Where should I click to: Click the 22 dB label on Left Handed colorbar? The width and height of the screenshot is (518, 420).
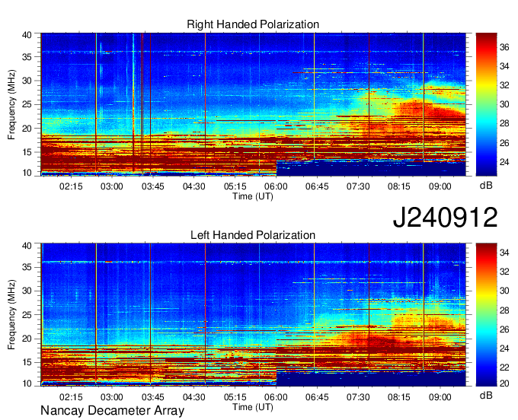pos(504,367)
